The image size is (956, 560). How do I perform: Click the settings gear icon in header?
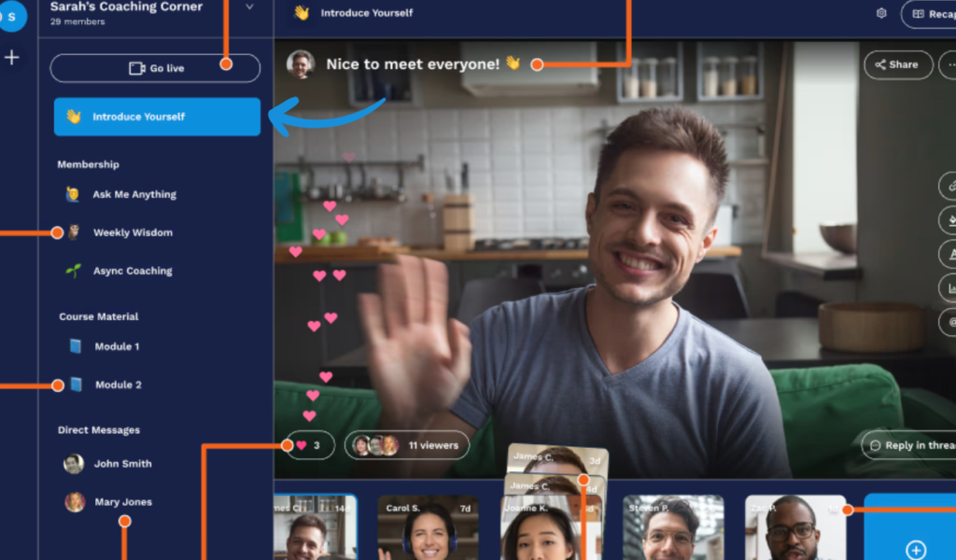click(881, 14)
